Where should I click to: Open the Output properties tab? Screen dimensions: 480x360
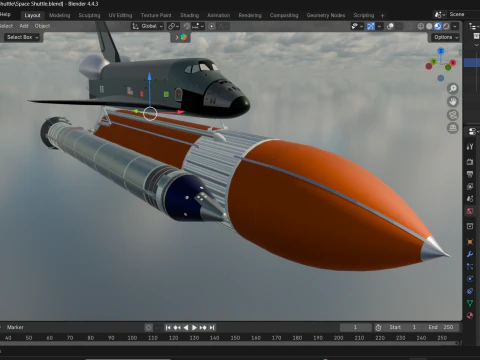tap(470, 174)
